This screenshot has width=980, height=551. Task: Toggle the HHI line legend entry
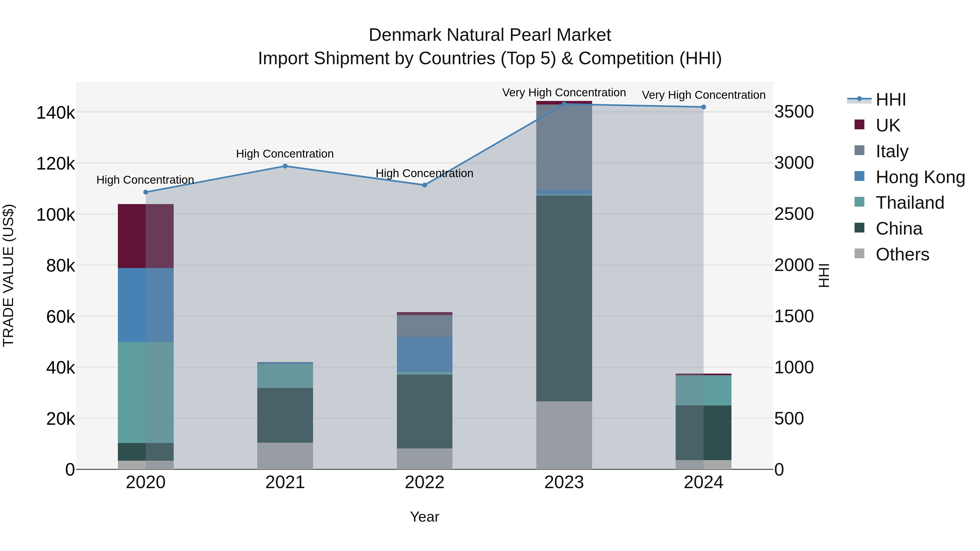click(877, 100)
